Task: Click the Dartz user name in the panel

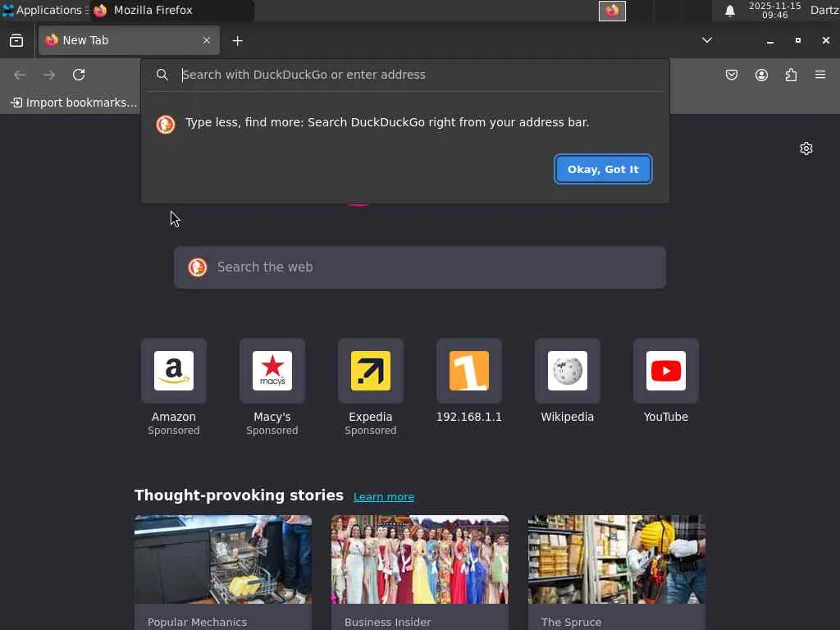Action: [x=824, y=10]
